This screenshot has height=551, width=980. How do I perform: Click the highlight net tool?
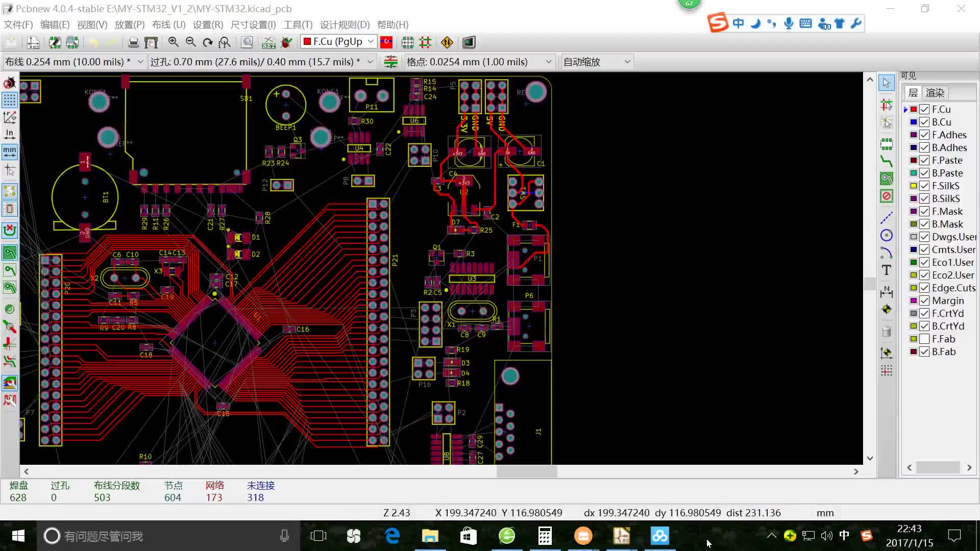coord(887,105)
